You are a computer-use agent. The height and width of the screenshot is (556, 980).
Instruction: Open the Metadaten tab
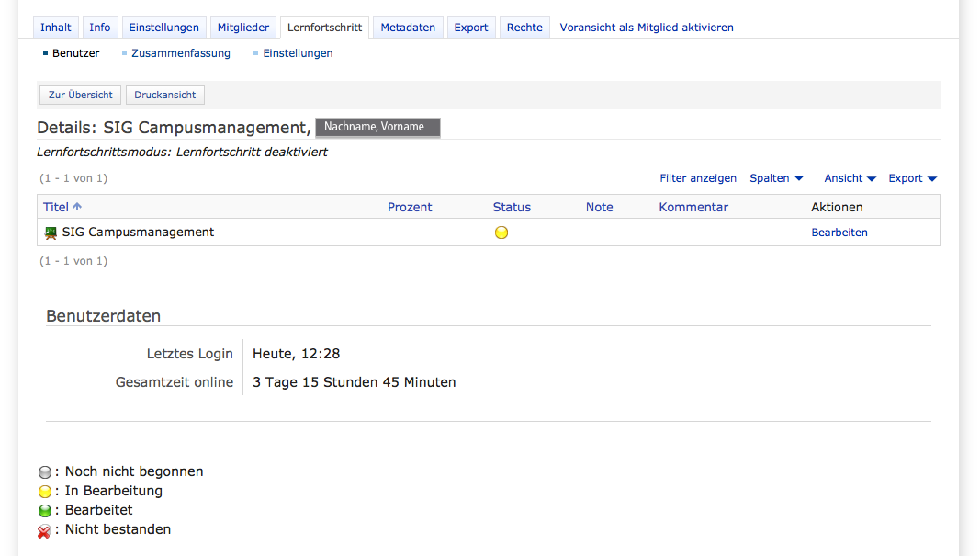pyautogui.click(x=408, y=28)
